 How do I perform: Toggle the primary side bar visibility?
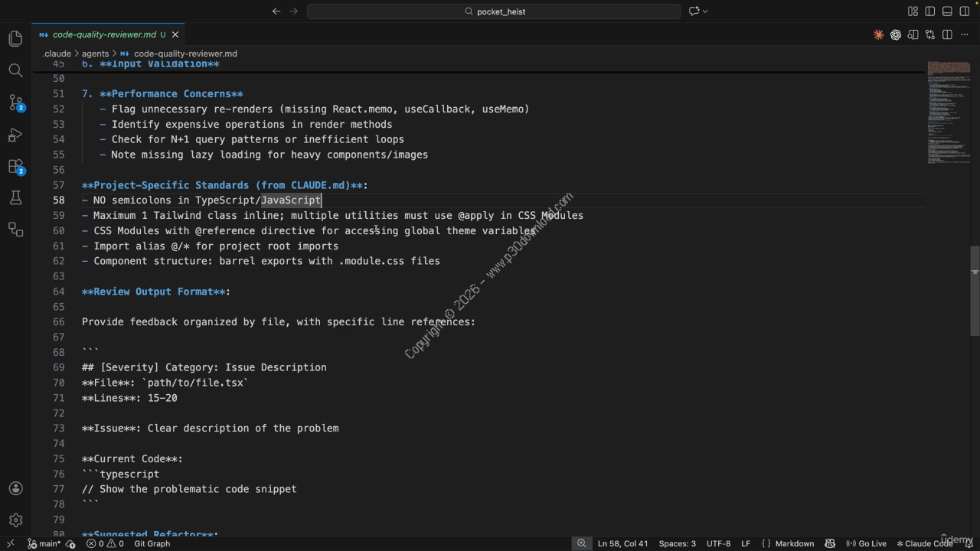(929, 11)
